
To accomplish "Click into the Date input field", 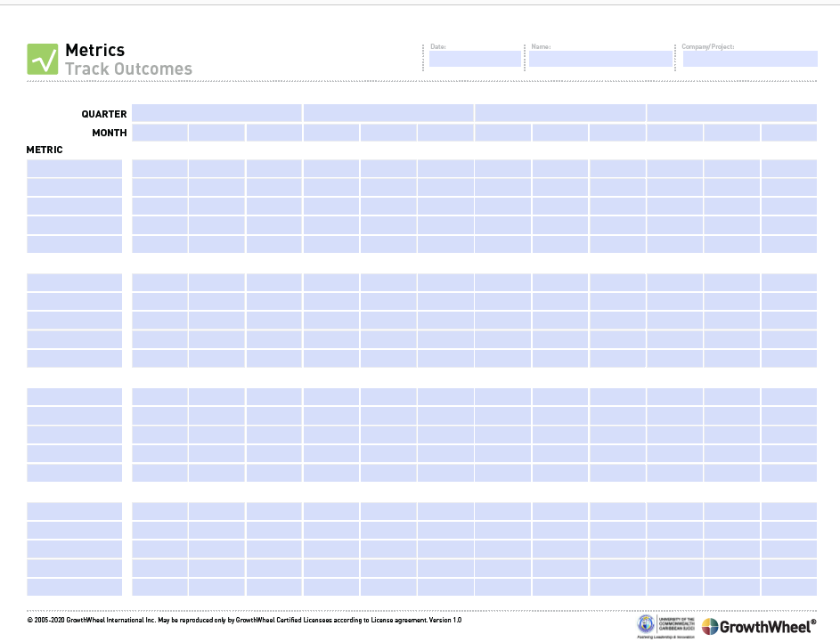I will click(475, 59).
